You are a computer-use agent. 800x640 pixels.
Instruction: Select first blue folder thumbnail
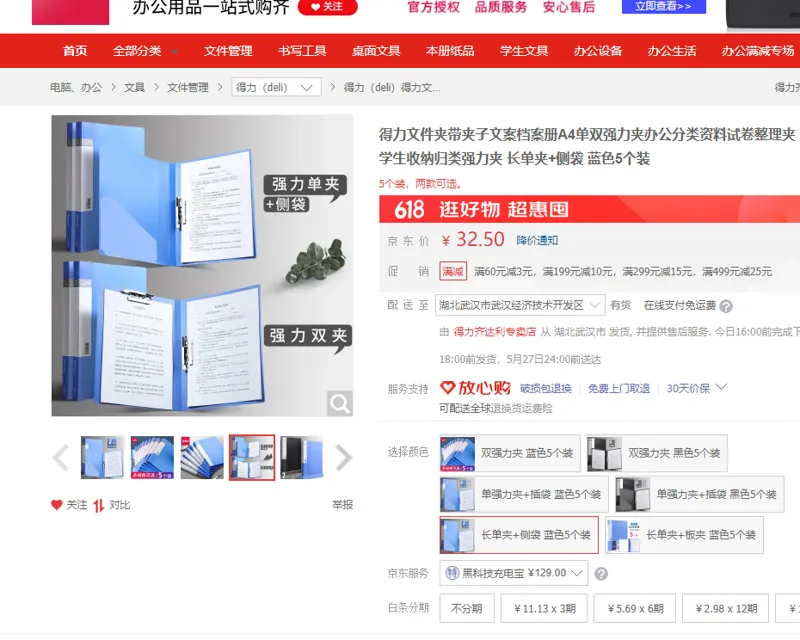click(x=102, y=457)
